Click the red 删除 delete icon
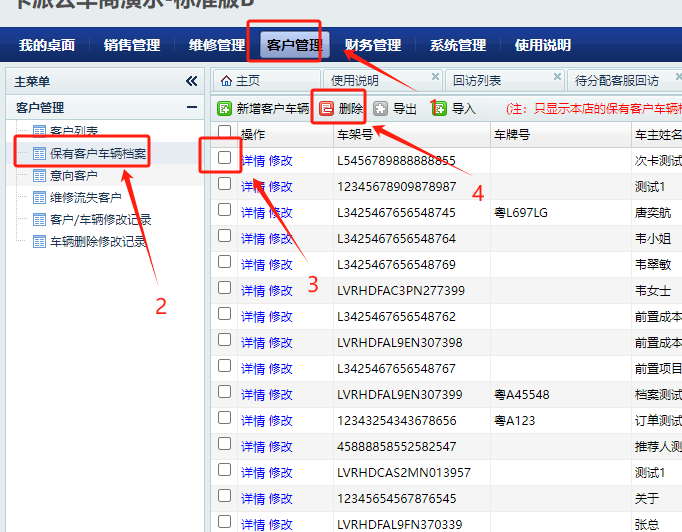The image size is (682, 532). click(x=326, y=108)
